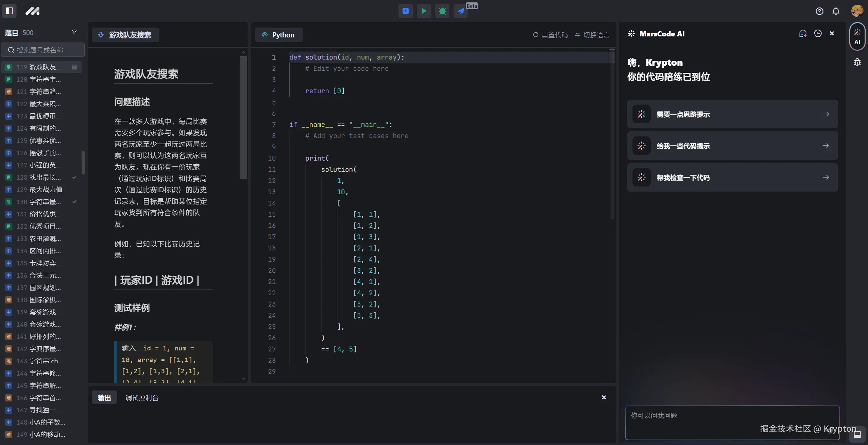This screenshot has height=445, width=868.
Task: Click the blue icon left of Run
Action: click(405, 11)
